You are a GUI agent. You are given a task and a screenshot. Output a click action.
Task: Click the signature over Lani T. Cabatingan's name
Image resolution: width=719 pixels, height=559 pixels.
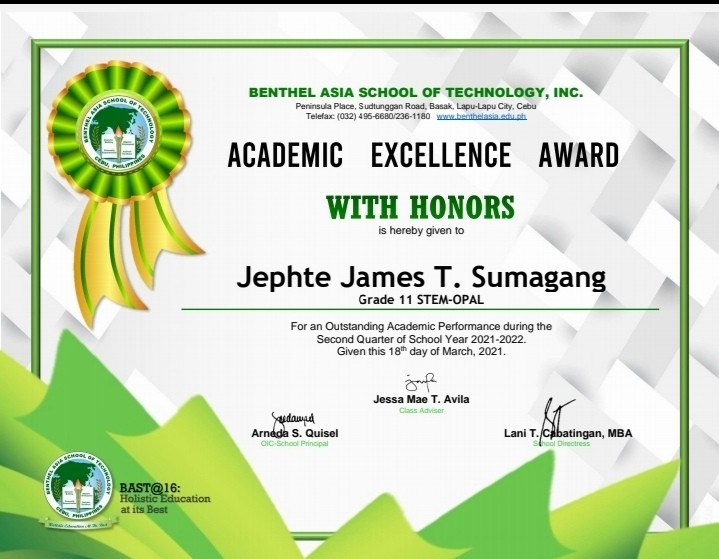[x=557, y=419]
